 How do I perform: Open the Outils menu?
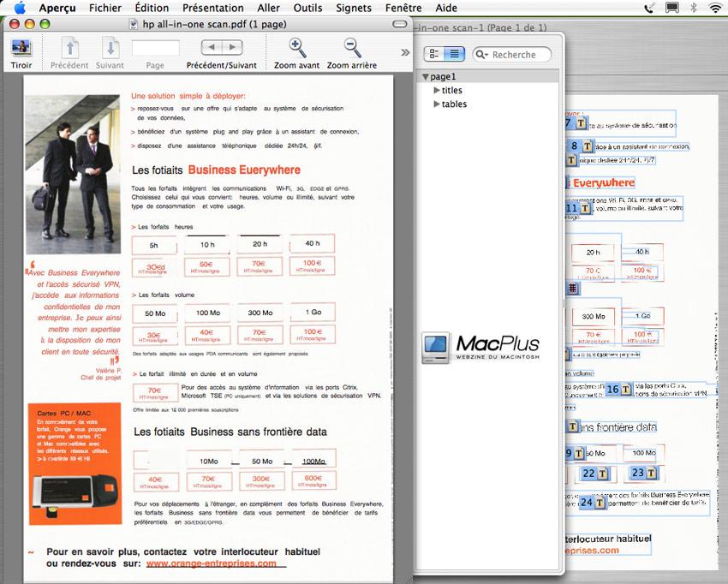tap(307, 8)
